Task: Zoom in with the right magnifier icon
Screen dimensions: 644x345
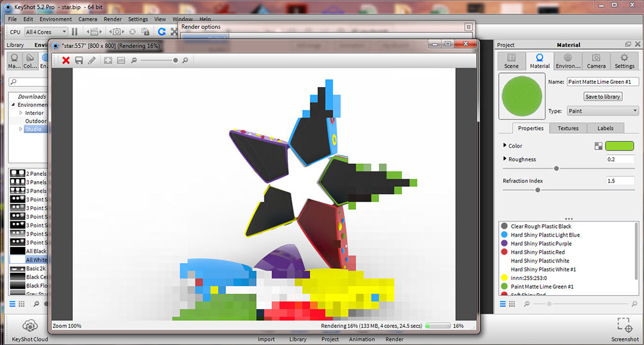Action: pyautogui.click(x=185, y=60)
